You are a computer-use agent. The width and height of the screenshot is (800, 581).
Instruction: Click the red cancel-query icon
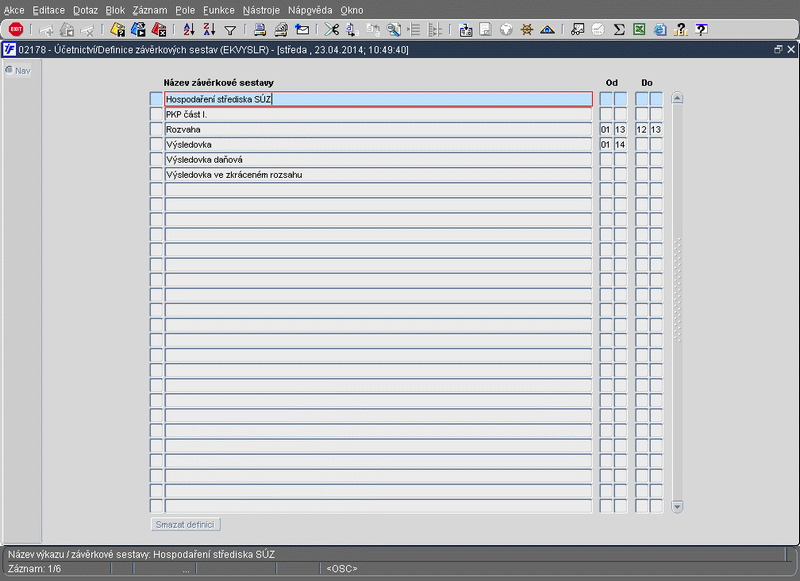(159, 30)
